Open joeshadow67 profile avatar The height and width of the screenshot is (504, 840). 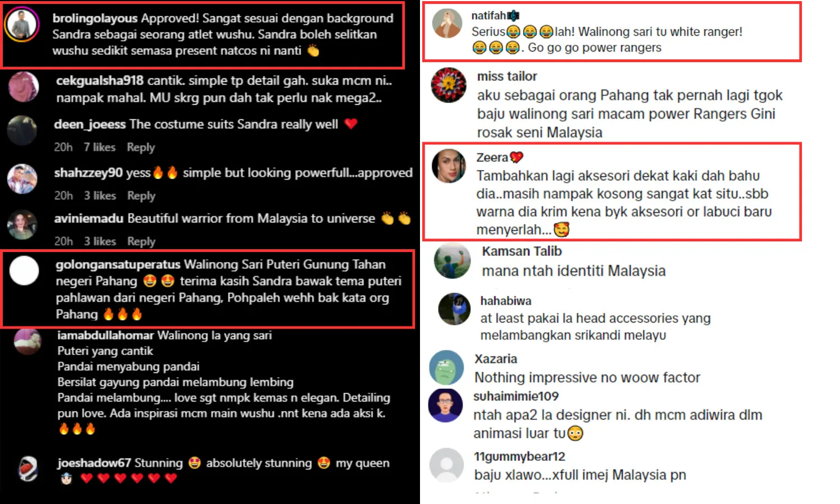pos(28,469)
